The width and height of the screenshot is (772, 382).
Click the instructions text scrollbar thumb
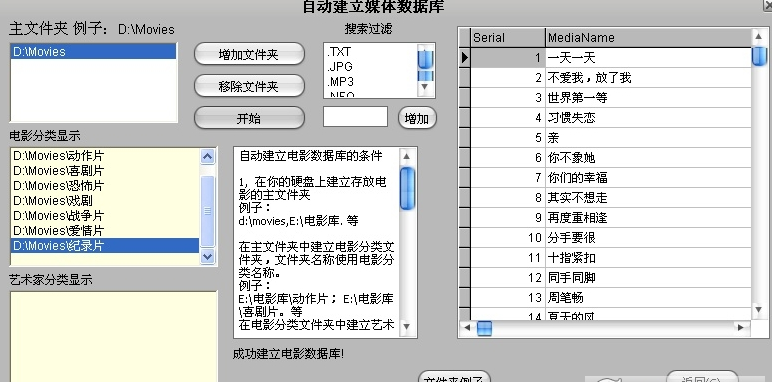(407, 189)
